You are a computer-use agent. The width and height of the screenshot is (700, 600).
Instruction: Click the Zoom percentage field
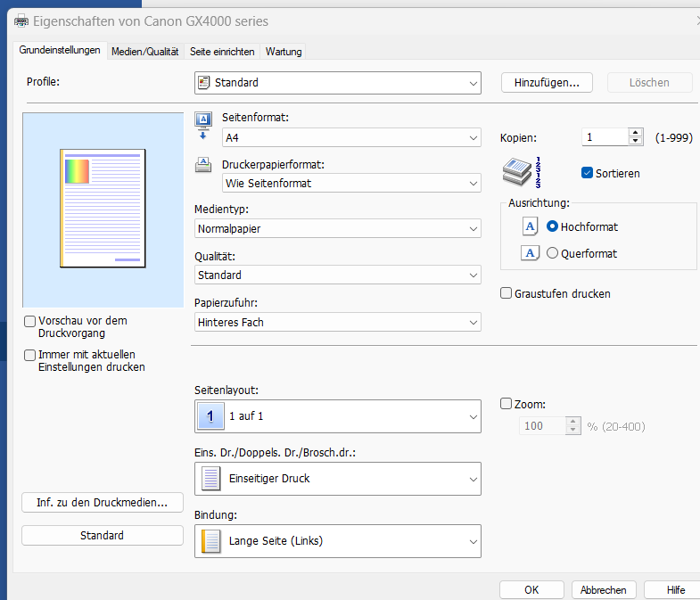[542, 426]
